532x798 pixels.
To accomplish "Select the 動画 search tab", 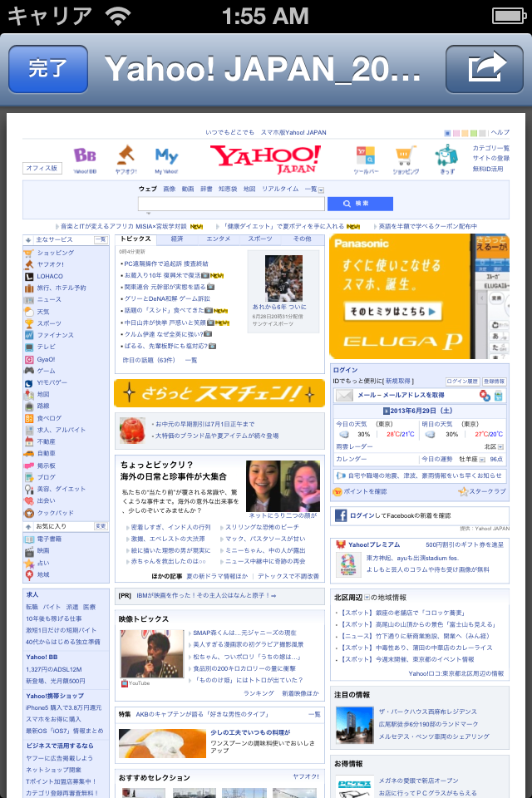I will pyautogui.click(x=188, y=189).
